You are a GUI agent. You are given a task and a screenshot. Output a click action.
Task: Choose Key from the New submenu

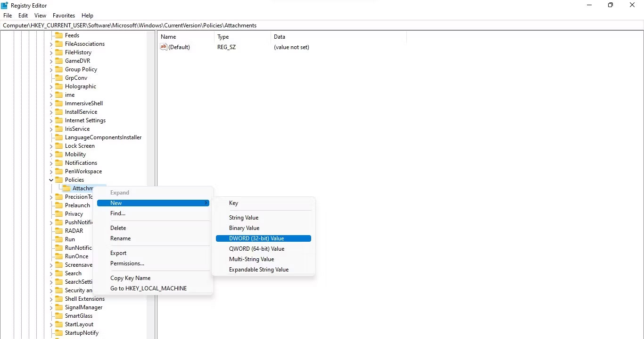click(x=233, y=203)
